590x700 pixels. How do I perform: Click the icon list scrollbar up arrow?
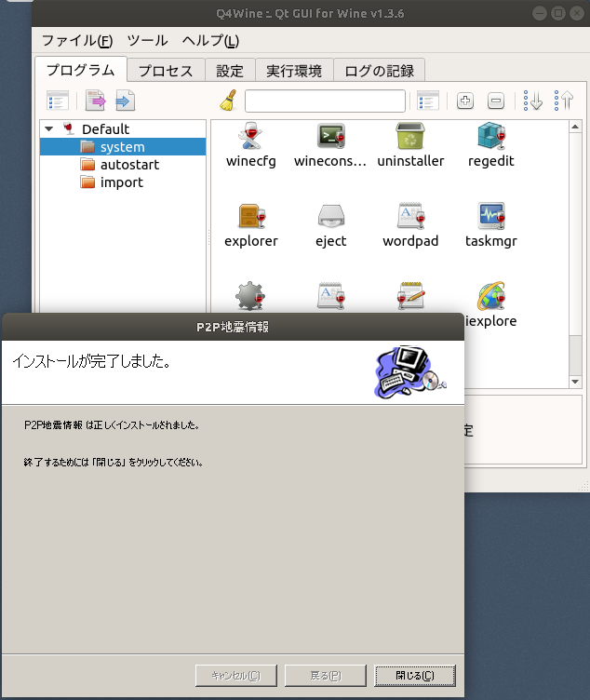[575, 127]
